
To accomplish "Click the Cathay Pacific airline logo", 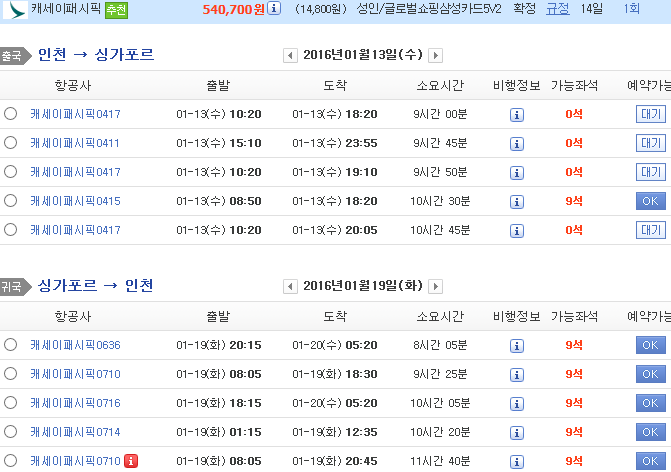I will pos(15,9).
